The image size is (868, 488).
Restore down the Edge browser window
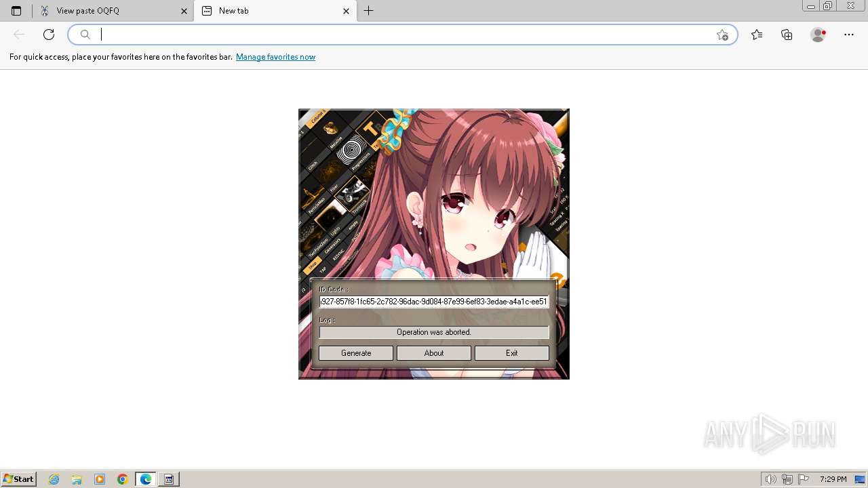point(828,6)
